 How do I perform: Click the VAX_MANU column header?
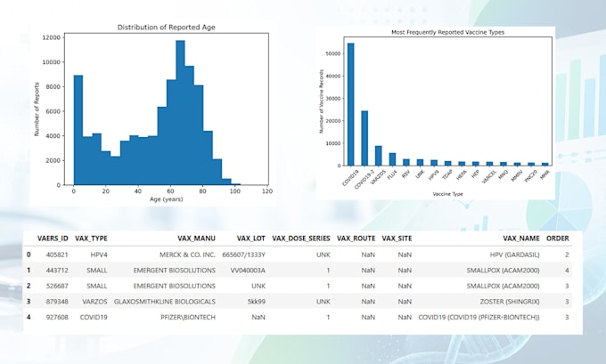[196, 239]
